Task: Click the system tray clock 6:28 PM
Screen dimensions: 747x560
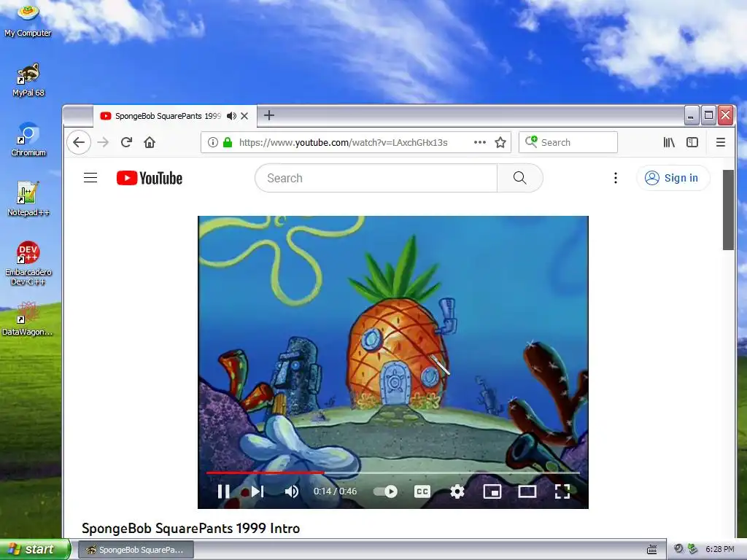Action: (x=720, y=550)
